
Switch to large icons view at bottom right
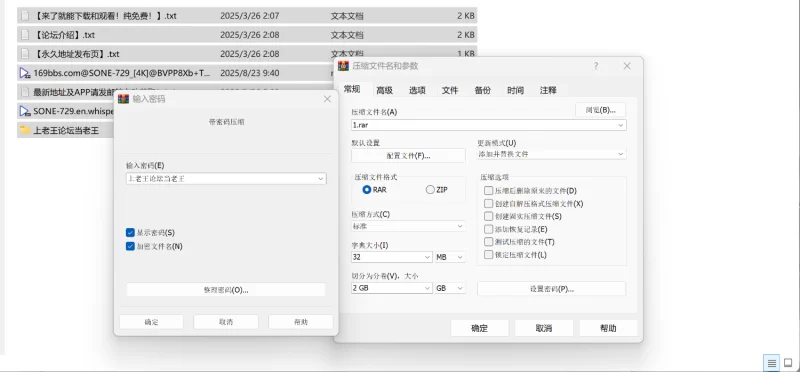(788, 363)
